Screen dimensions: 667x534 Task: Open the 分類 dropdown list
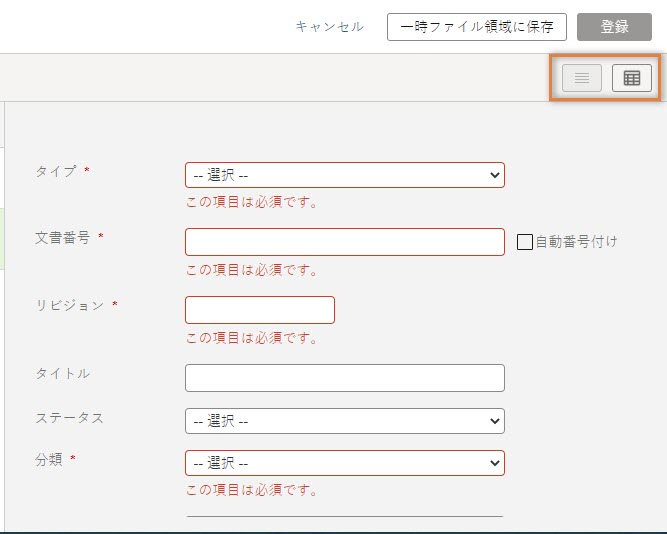click(344, 463)
